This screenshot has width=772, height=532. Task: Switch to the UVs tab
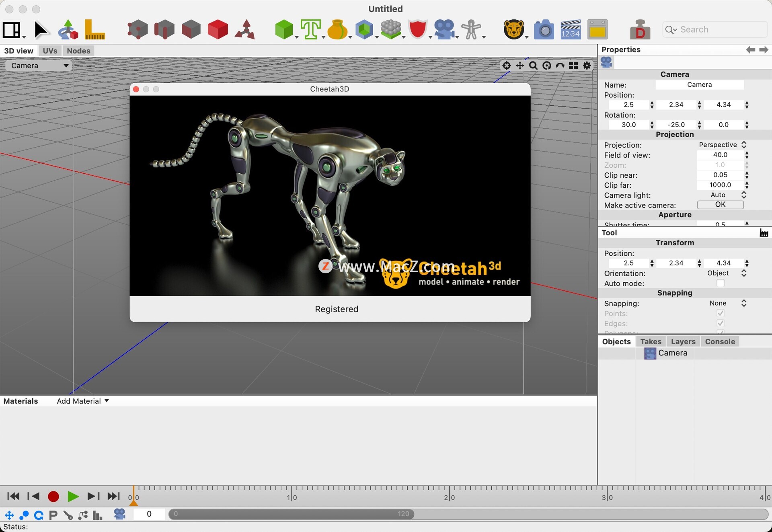pos(50,51)
